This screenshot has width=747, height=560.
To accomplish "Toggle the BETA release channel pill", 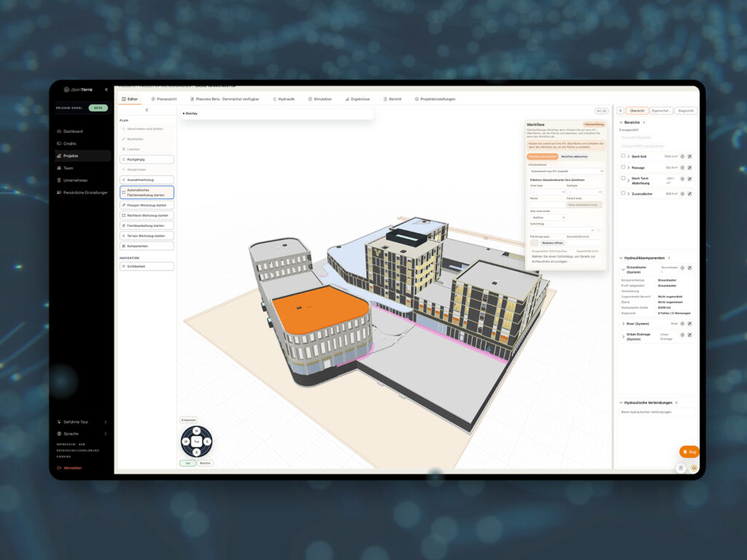I will click(x=98, y=108).
